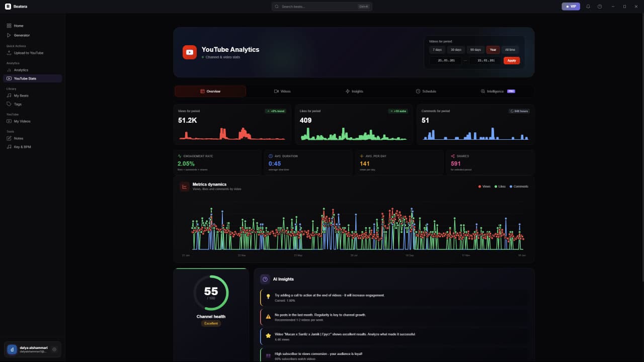
Task: Toggle the Likes series in Metrics dynamics legend
Action: click(x=499, y=187)
